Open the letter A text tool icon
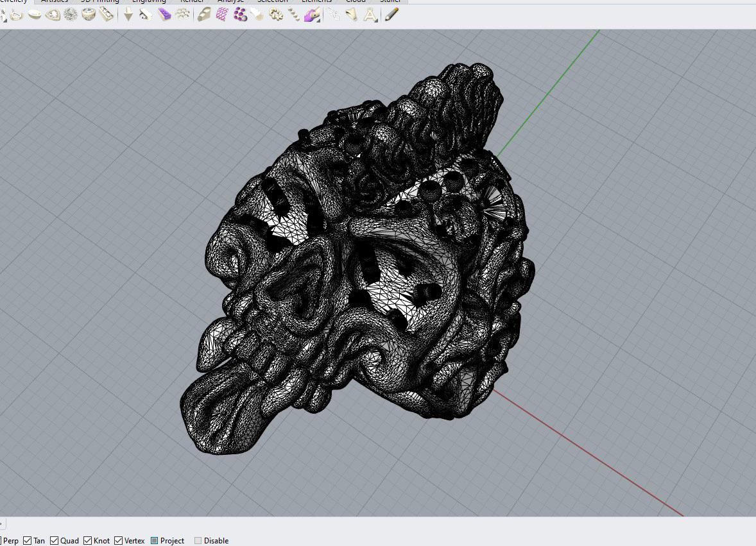 pyautogui.click(x=370, y=15)
